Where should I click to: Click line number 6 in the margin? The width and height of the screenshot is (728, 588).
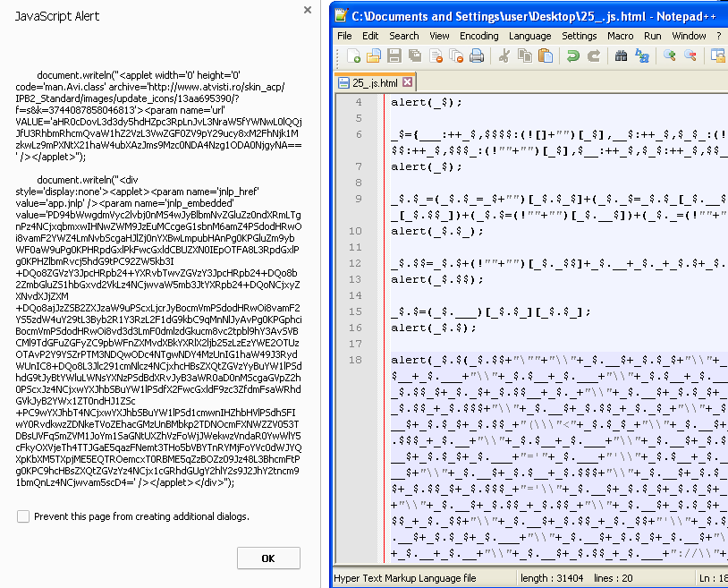359,134
